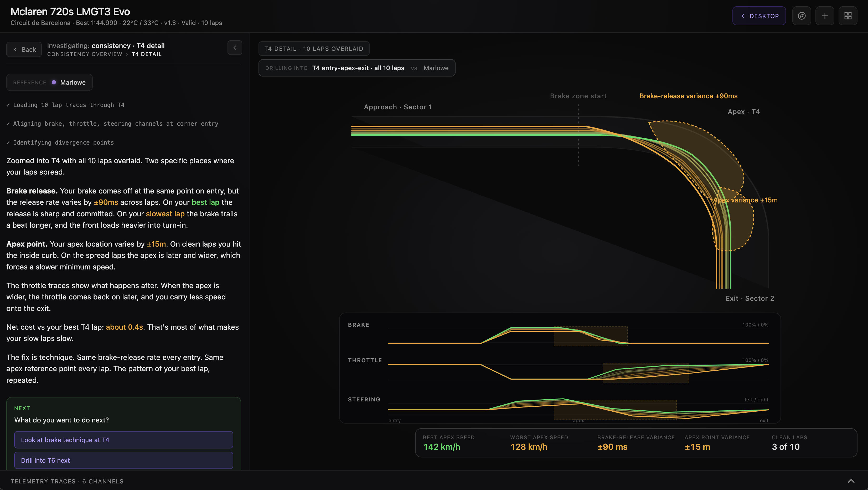Viewport: 868px width, 490px height.
Task: Click the 'about 0.4s' net cost text
Action: [x=124, y=327]
